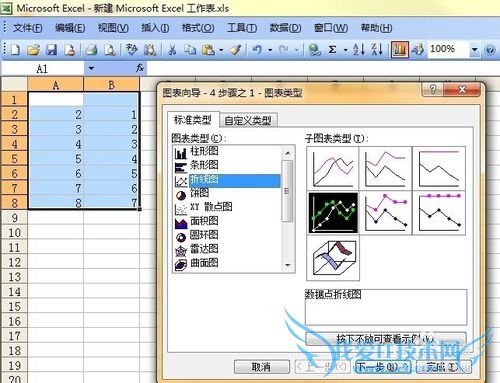Choose the 100% stacked line subtype without markers
Viewport: 500px width, 383px height.
click(439, 168)
